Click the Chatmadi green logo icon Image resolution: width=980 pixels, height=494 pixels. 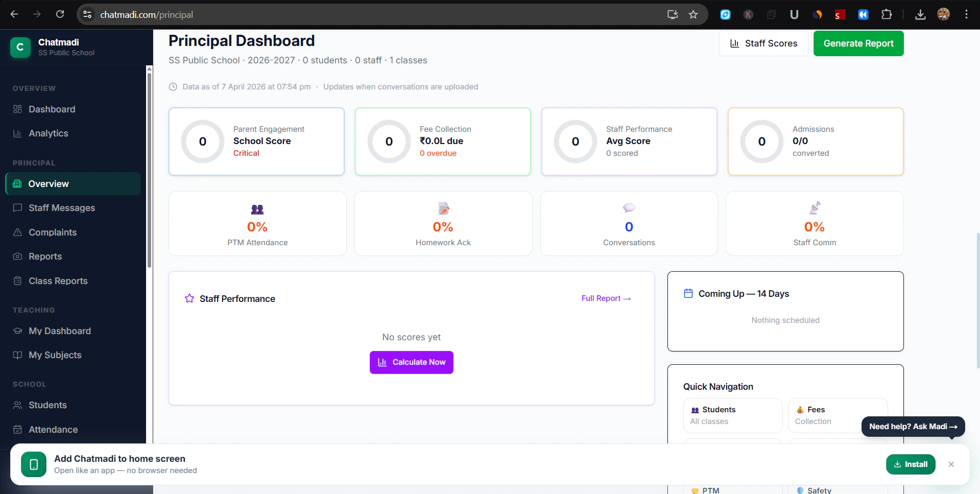point(20,47)
